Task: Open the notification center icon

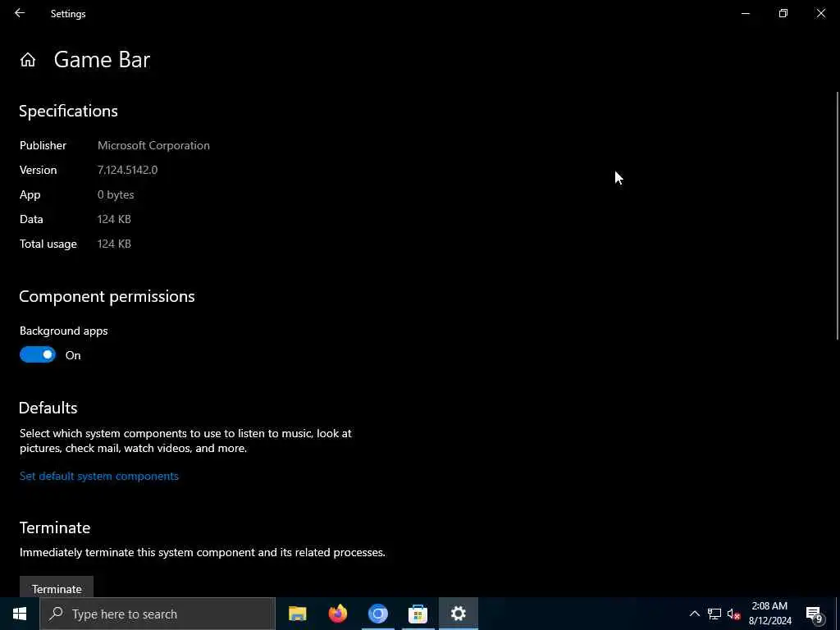Action: [815, 614]
